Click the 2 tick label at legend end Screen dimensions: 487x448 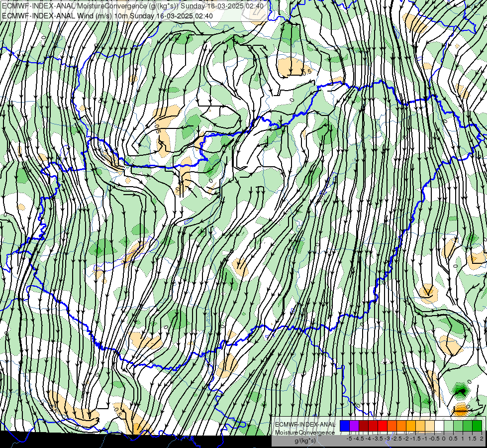(482, 439)
